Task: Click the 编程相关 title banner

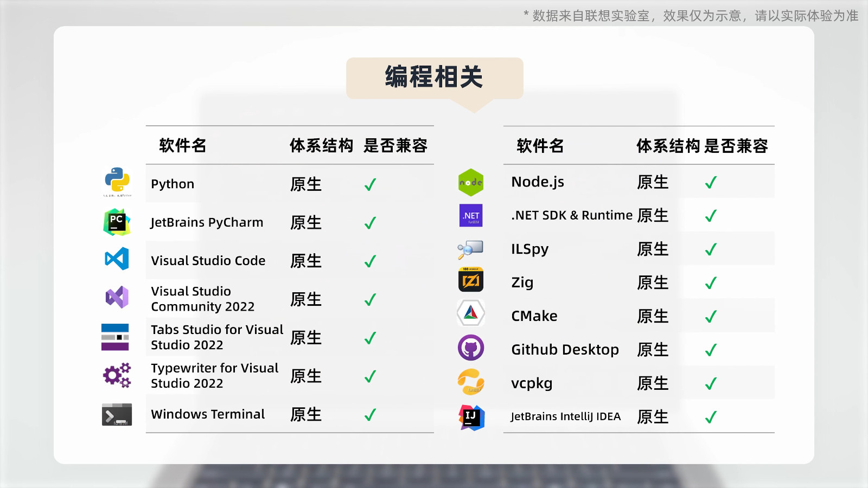Action: coord(435,78)
